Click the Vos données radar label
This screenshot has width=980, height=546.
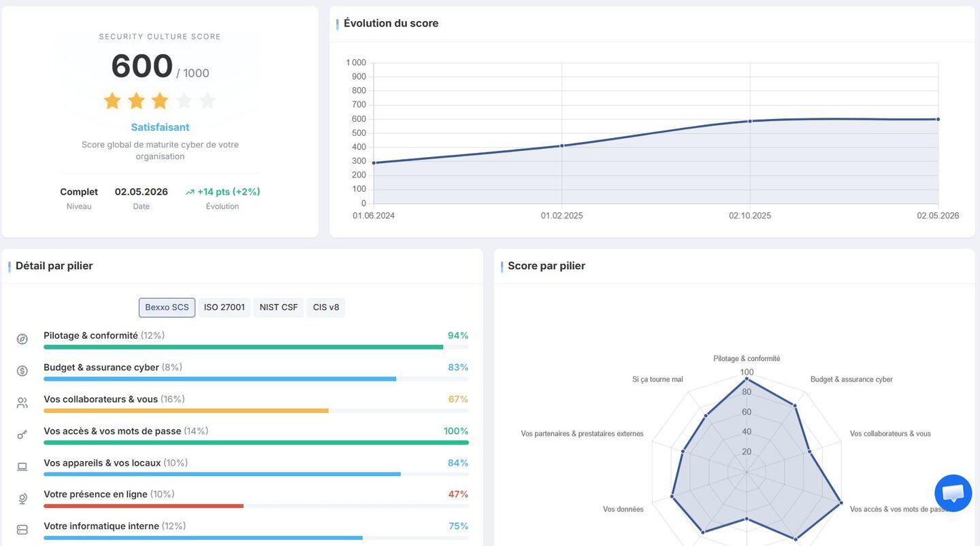(623, 509)
